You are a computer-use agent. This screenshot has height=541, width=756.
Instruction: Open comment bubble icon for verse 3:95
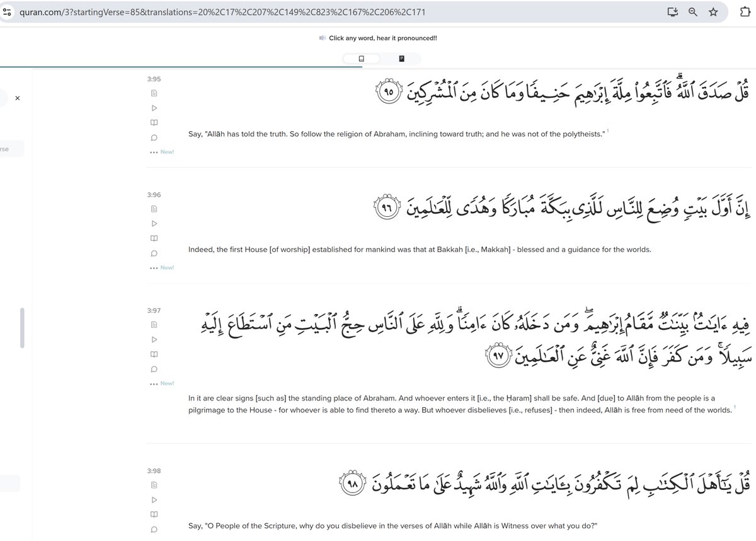coord(154,137)
